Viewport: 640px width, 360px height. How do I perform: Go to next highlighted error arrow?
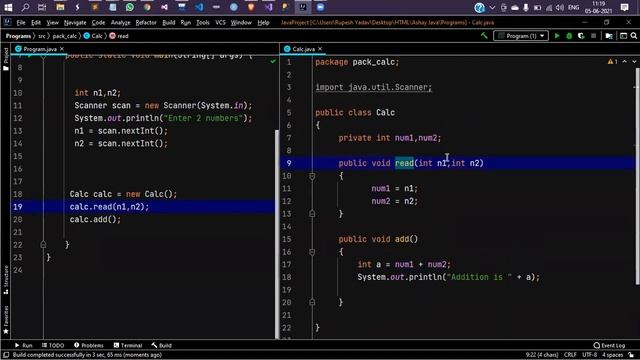(634, 62)
